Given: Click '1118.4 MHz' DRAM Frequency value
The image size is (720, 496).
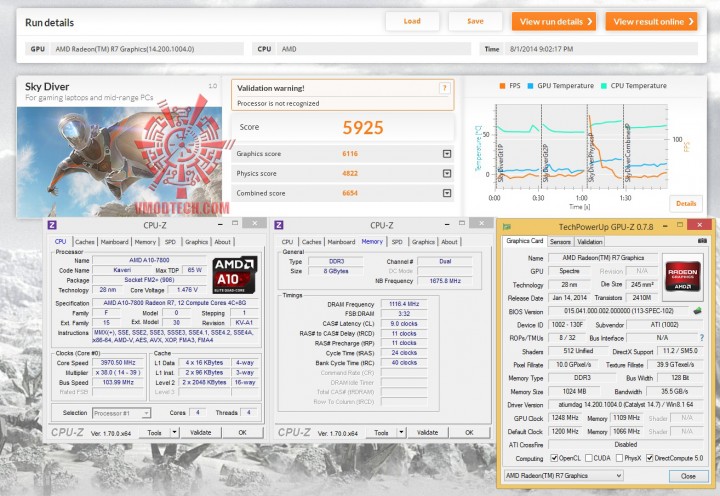Looking at the screenshot, I should click(x=404, y=304).
